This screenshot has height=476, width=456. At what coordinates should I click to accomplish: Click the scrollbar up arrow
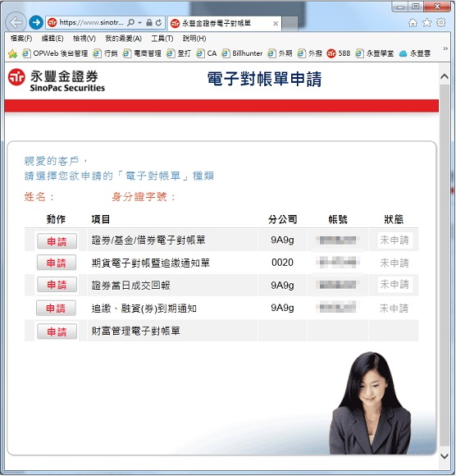[445, 76]
